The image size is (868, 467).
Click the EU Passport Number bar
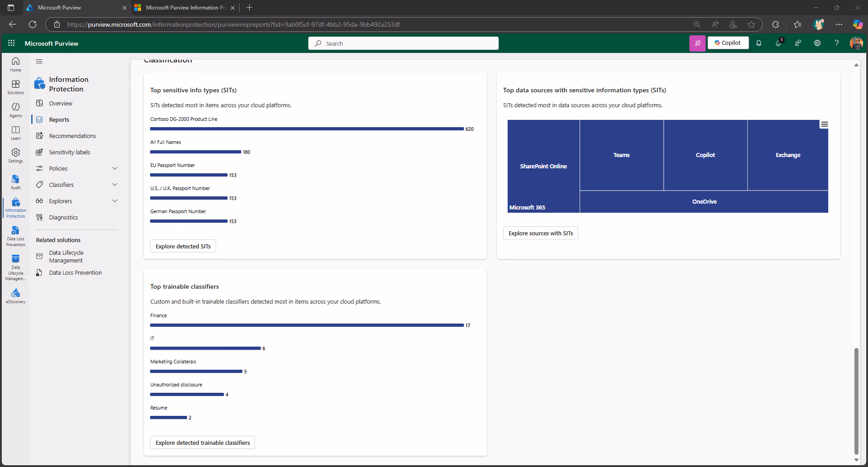click(189, 175)
